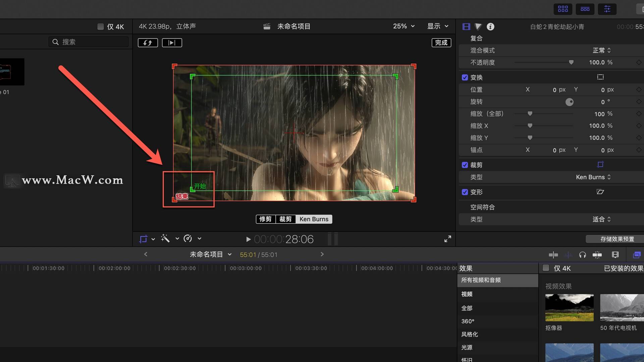Click the Transform onscreen control icon

pyautogui.click(x=600, y=77)
